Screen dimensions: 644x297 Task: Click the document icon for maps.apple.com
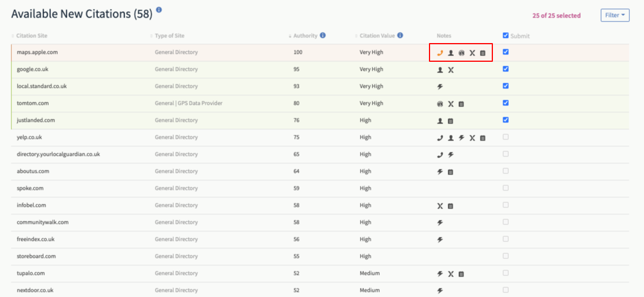click(x=483, y=53)
